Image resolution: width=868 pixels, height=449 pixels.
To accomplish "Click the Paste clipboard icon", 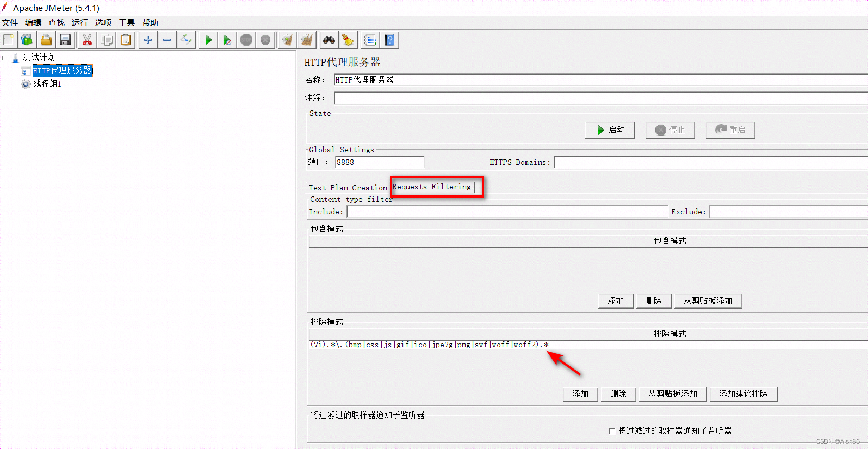I will pos(126,40).
